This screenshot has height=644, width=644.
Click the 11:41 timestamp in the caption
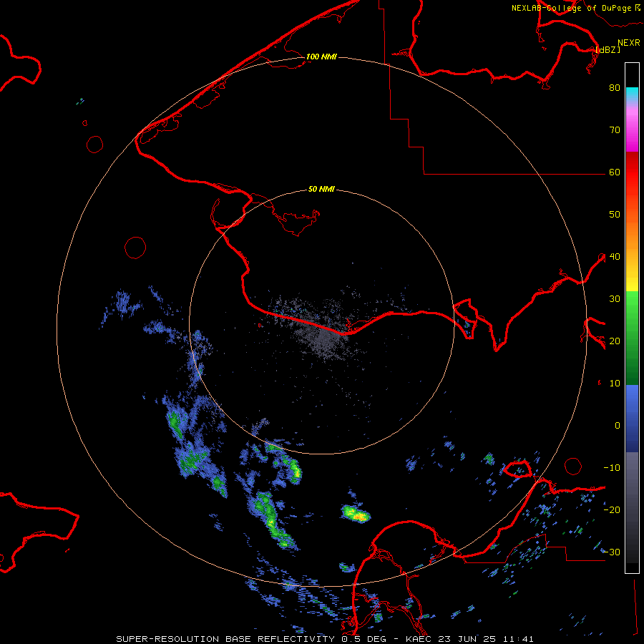tap(519, 639)
